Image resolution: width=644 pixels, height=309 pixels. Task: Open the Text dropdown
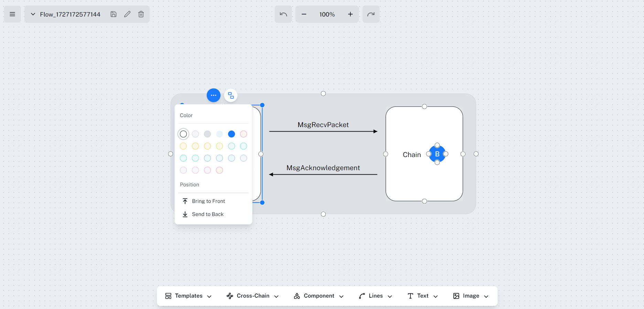pos(423,296)
